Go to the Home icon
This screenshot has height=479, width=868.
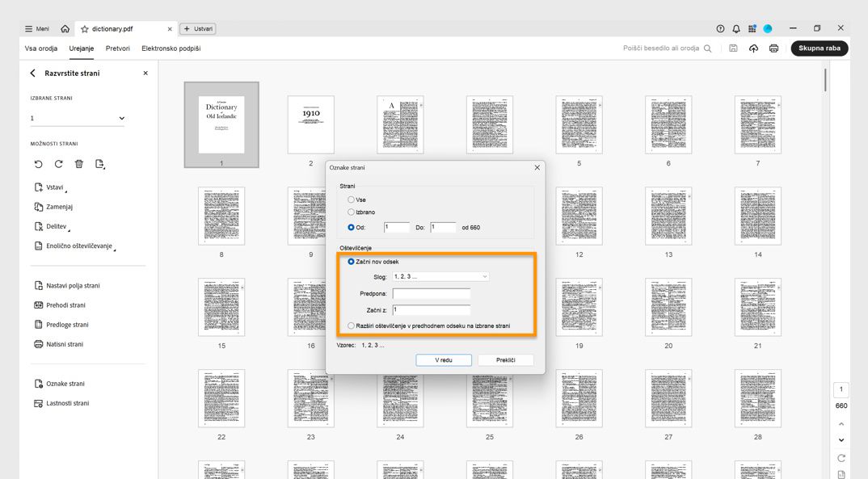tap(65, 29)
